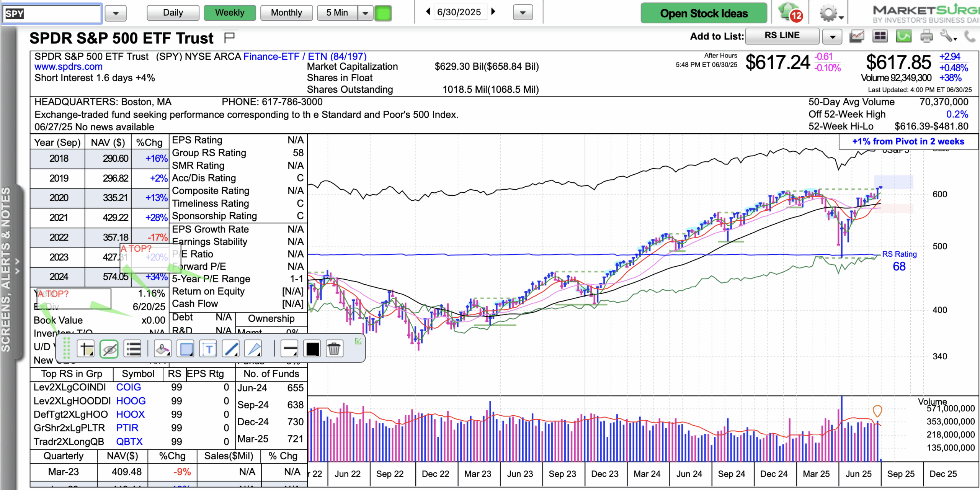Switch to the Daily chart tab

coord(173,13)
